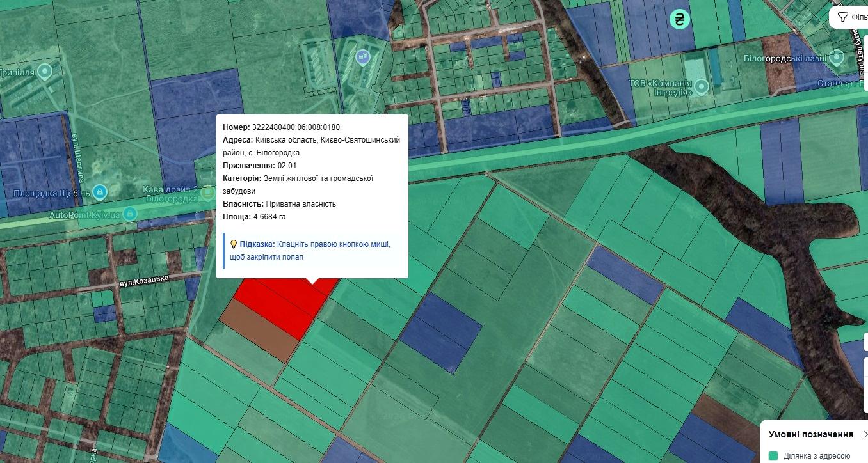Click the purple building marker above the popup

[364, 58]
